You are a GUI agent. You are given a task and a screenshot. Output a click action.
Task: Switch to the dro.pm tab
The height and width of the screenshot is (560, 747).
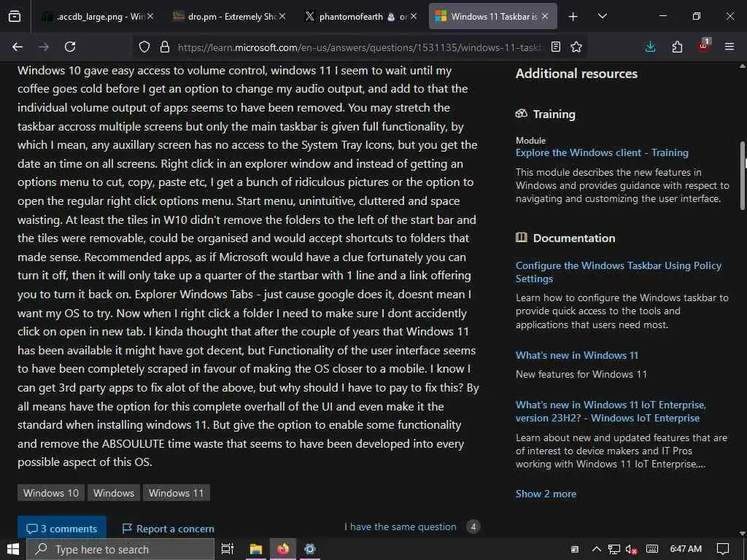[230, 17]
